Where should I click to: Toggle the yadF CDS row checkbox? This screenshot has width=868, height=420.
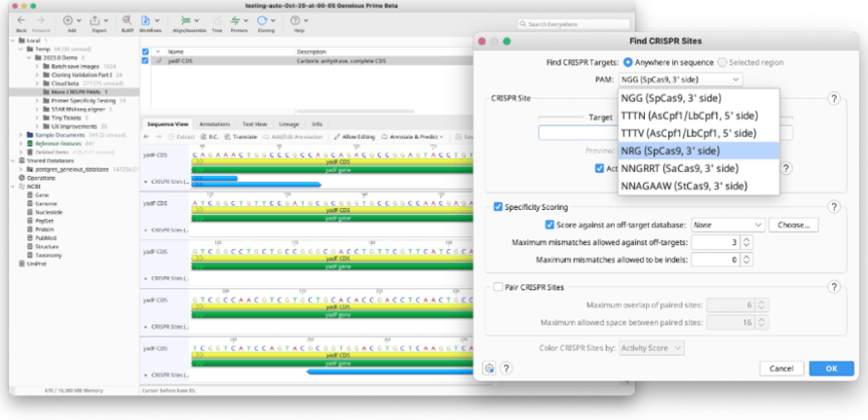coord(145,61)
